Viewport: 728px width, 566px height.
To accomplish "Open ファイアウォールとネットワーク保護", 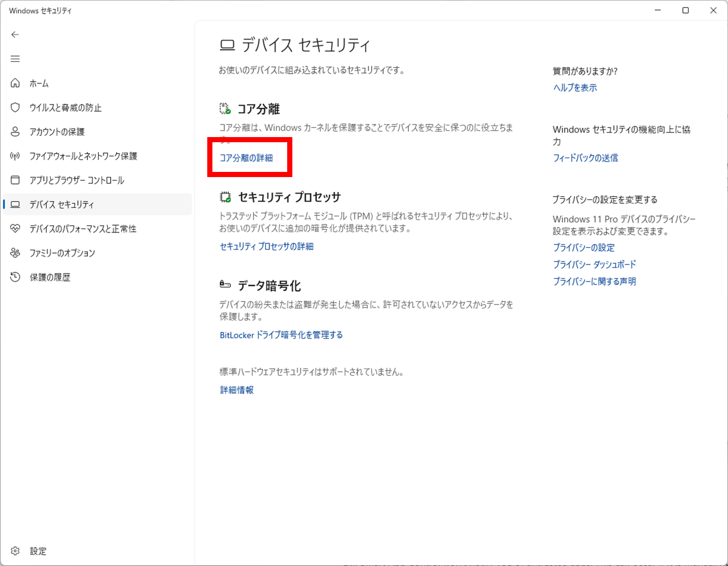I will 97,156.
